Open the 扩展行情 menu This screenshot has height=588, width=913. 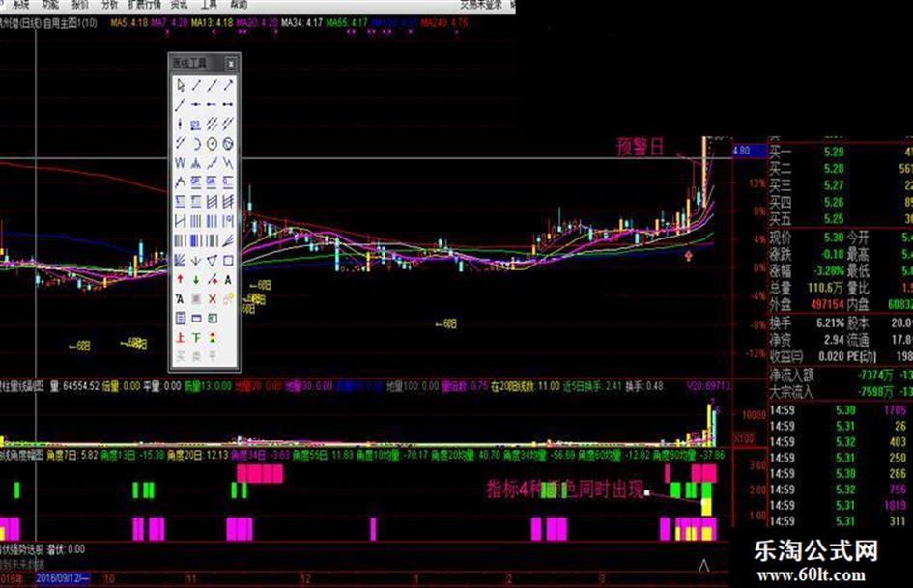click(144, 5)
